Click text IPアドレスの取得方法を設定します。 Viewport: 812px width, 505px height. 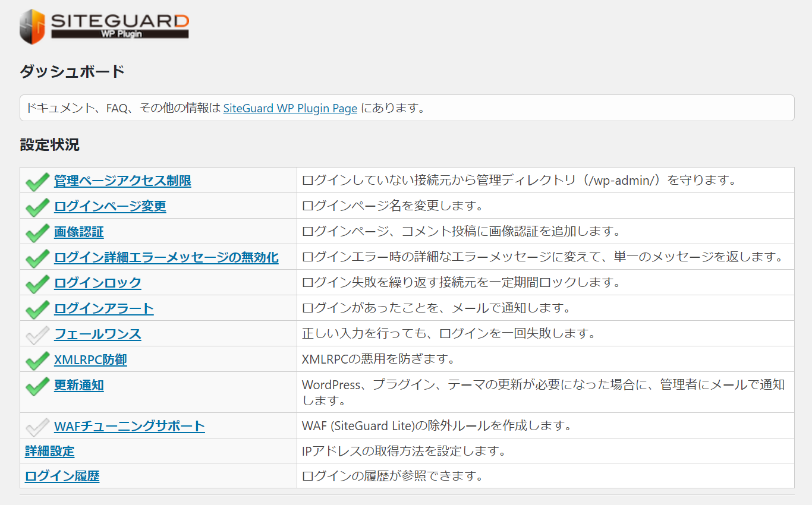click(x=404, y=451)
